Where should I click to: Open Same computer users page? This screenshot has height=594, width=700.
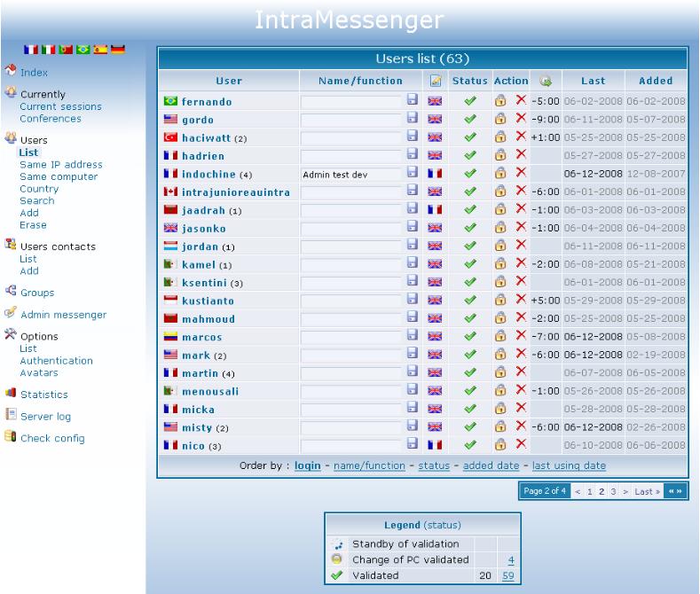[59, 176]
